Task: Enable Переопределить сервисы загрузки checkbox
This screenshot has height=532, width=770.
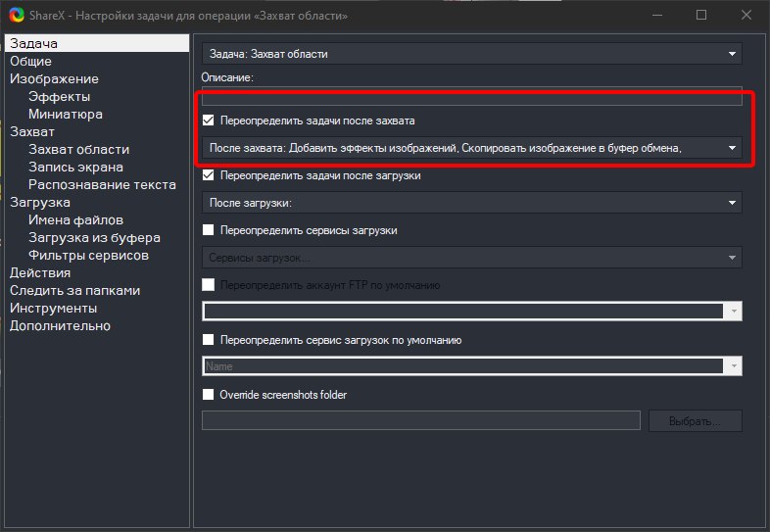Action: coord(209,230)
